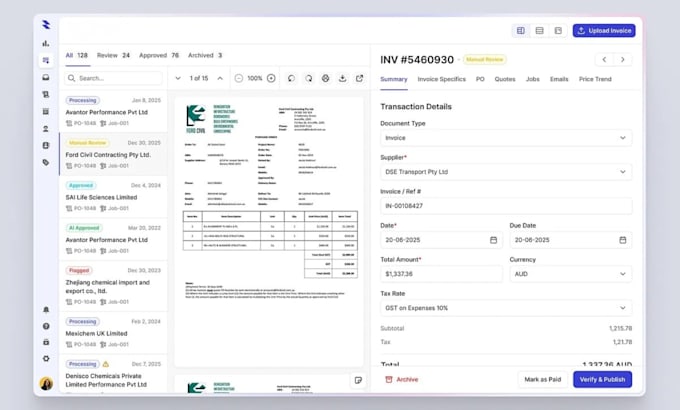Screen dimensions: 680x410
Task: Switch to the list-only layout icon
Action: (x=539, y=30)
